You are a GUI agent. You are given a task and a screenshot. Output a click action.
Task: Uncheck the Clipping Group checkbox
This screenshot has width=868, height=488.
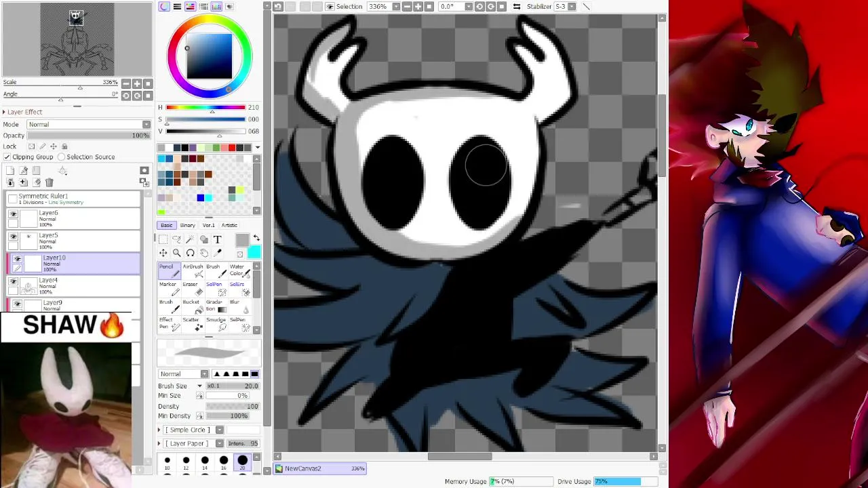tap(7, 157)
